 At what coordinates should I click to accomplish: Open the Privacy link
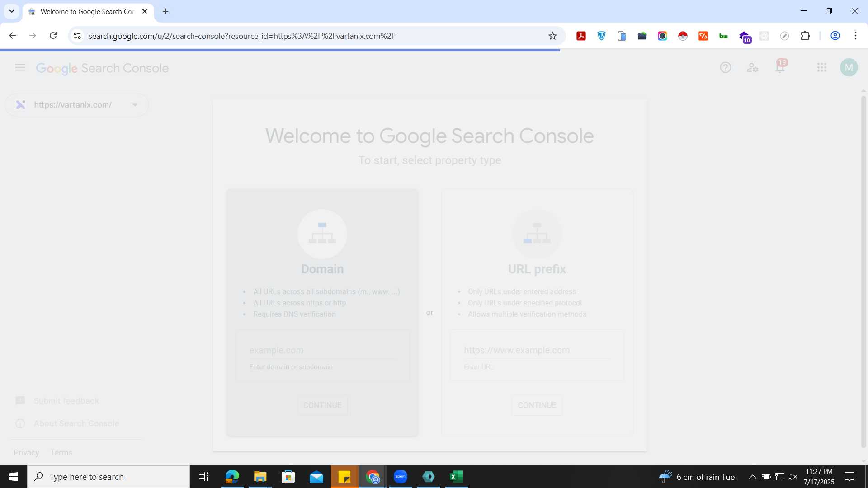point(26,453)
